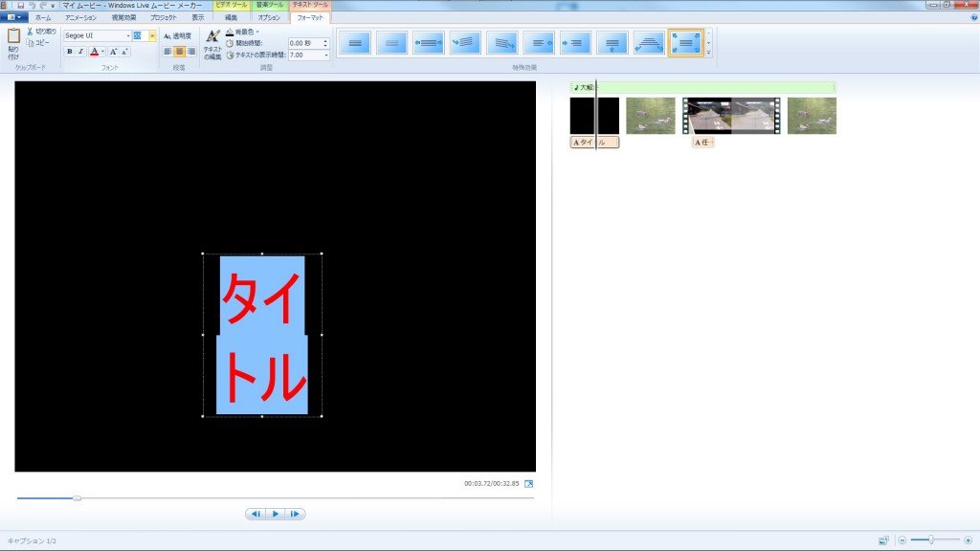Viewport: 980px width, 551px height.
Task: Decrease font size with smaller A icon
Action: pos(124,52)
